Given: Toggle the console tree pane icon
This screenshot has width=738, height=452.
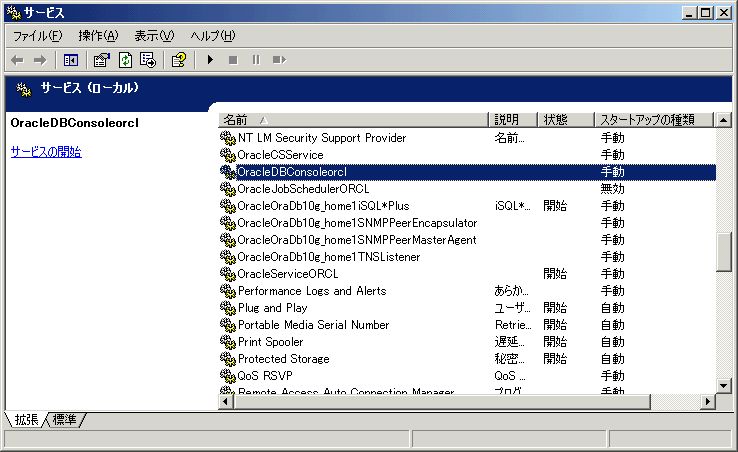Looking at the screenshot, I should click(x=71, y=60).
